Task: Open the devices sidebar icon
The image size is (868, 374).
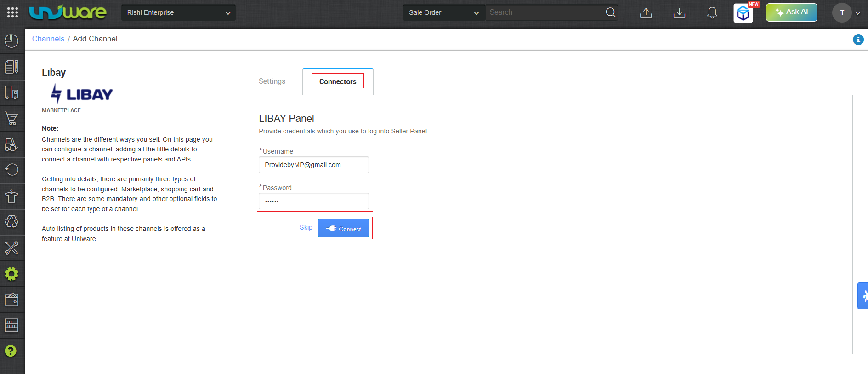Action: (x=11, y=92)
